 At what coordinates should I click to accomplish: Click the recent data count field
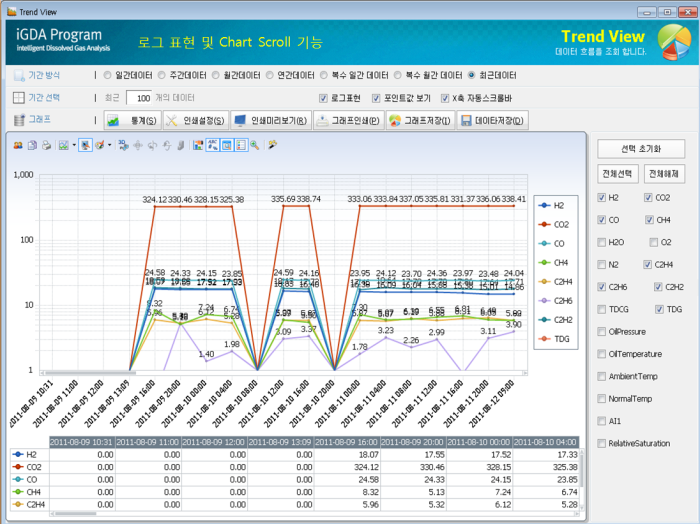(x=139, y=98)
